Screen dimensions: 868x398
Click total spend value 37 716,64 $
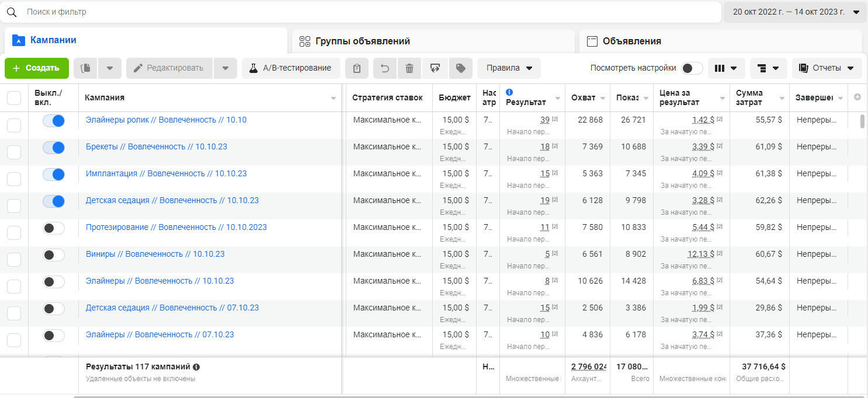click(763, 367)
